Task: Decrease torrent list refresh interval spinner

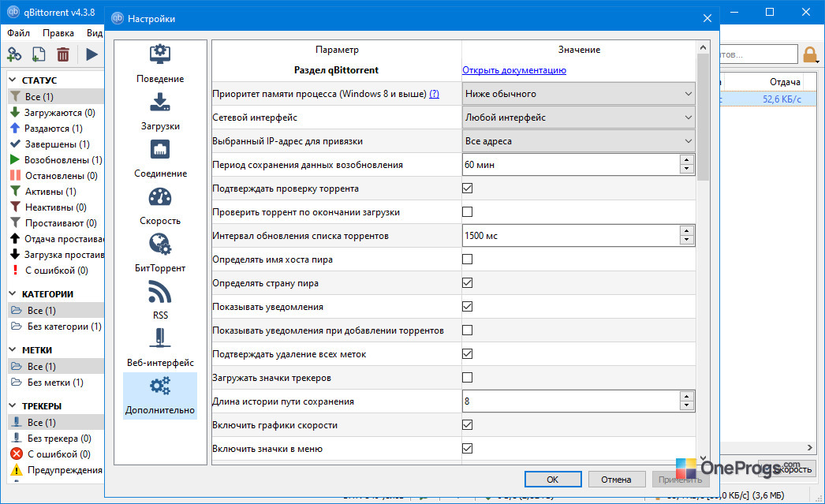Action: point(687,241)
